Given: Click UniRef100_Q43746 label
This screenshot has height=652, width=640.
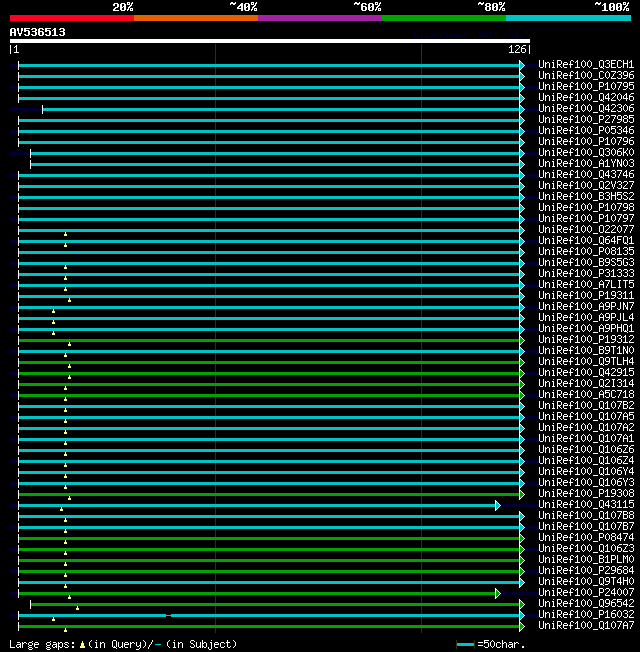Looking at the screenshot, I should pos(586,174).
